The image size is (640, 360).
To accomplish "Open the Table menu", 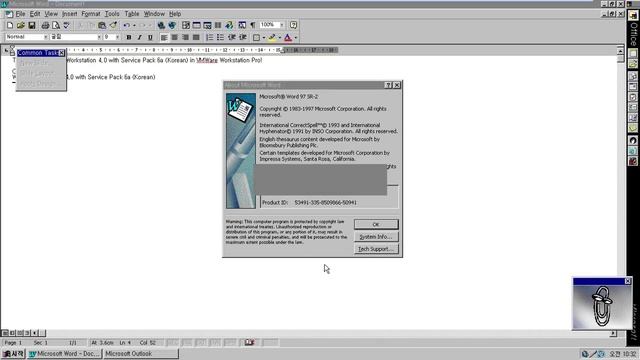I will pyautogui.click(x=131, y=14).
